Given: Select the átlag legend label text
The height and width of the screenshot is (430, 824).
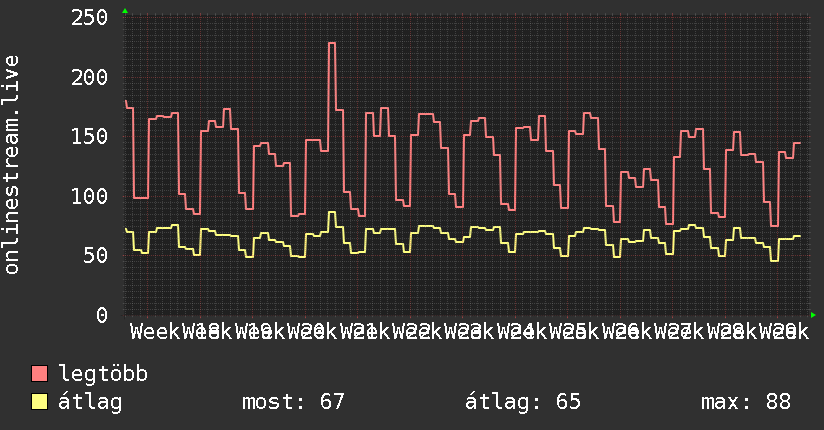Looking at the screenshot, I should click(90, 402).
